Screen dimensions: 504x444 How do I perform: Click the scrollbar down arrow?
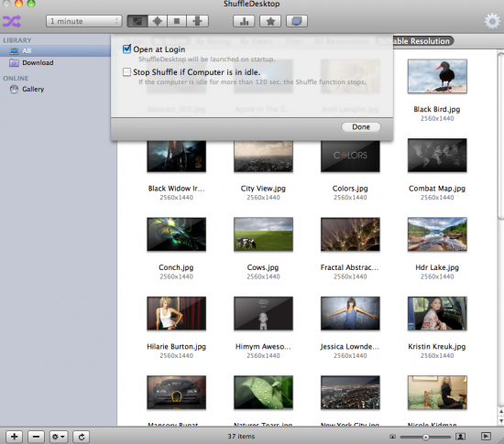[x=500, y=421]
